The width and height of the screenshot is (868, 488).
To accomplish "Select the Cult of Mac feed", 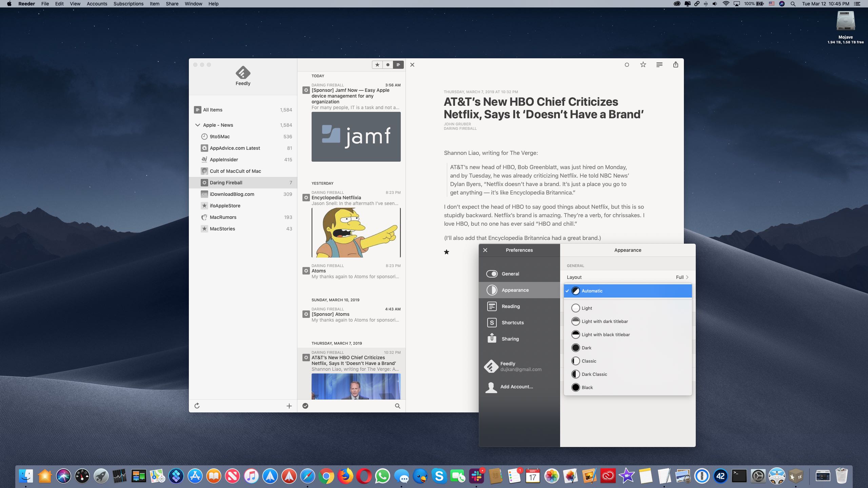I will [x=243, y=171].
